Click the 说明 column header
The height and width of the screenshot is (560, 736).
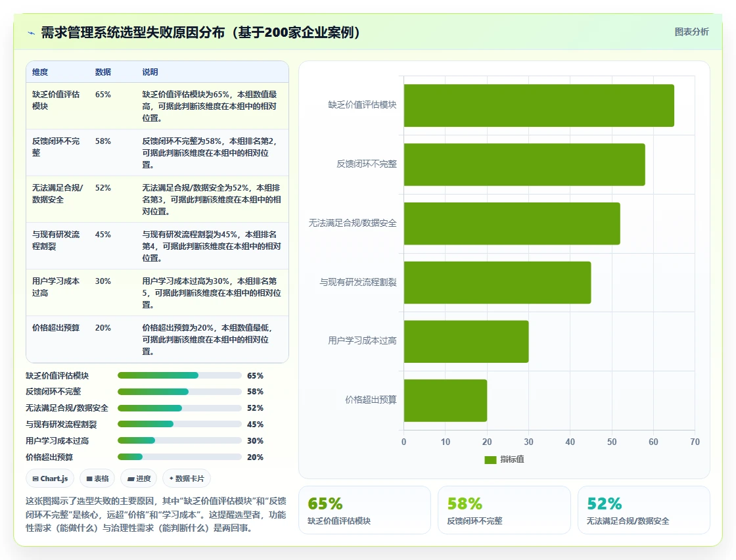pos(150,72)
